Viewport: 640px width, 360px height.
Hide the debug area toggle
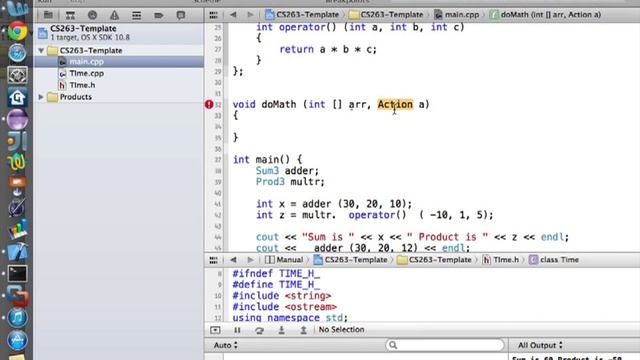tap(215, 330)
